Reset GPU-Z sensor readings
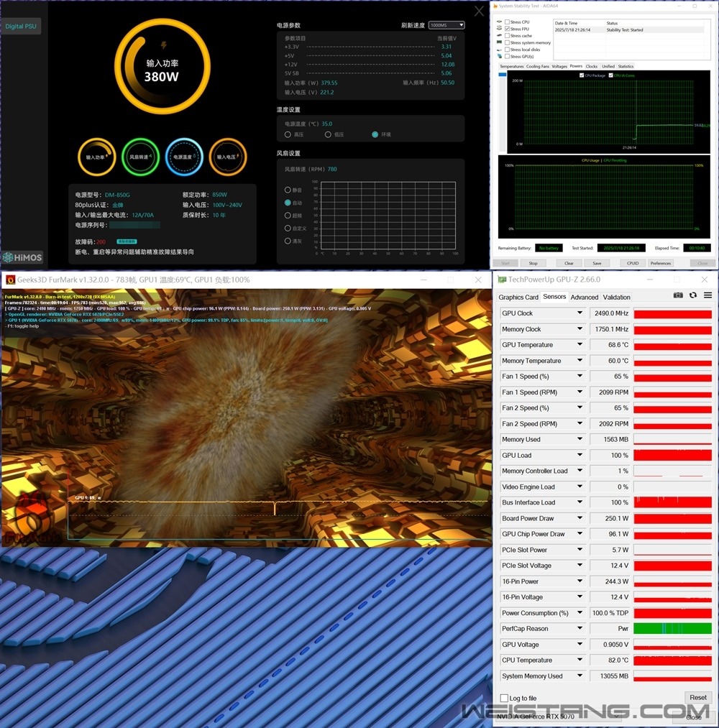 (x=697, y=697)
